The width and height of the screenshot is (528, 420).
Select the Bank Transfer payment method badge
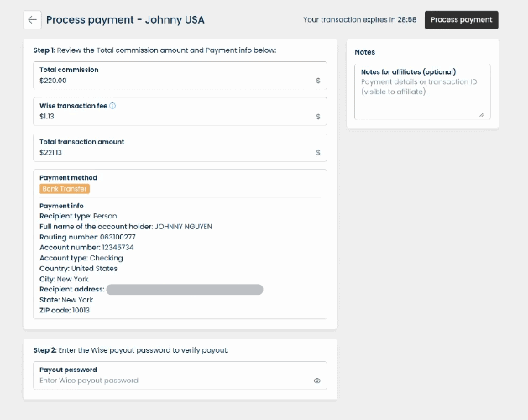(x=65, y=189)
